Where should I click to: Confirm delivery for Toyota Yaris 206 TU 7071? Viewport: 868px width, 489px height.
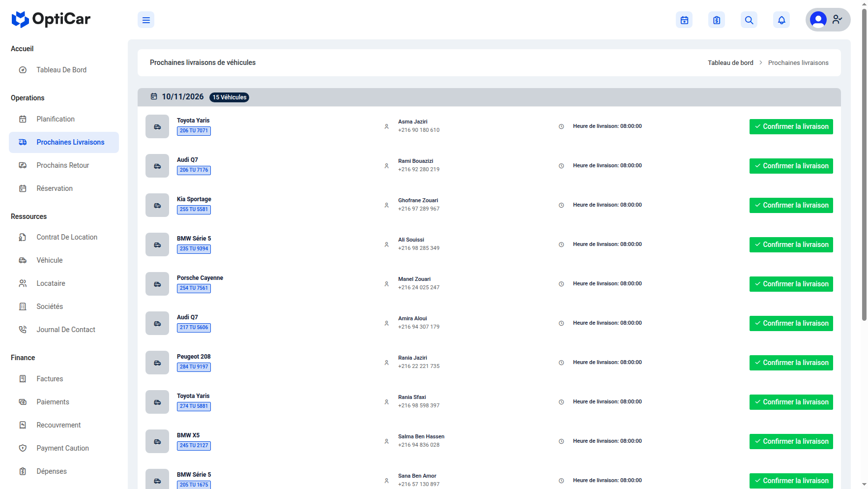pos(791,126)
